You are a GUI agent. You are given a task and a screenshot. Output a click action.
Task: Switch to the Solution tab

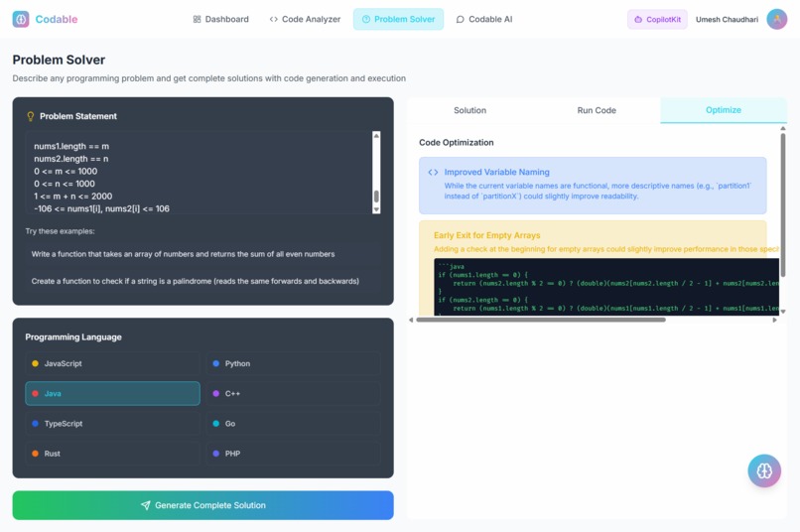(469, 110)
